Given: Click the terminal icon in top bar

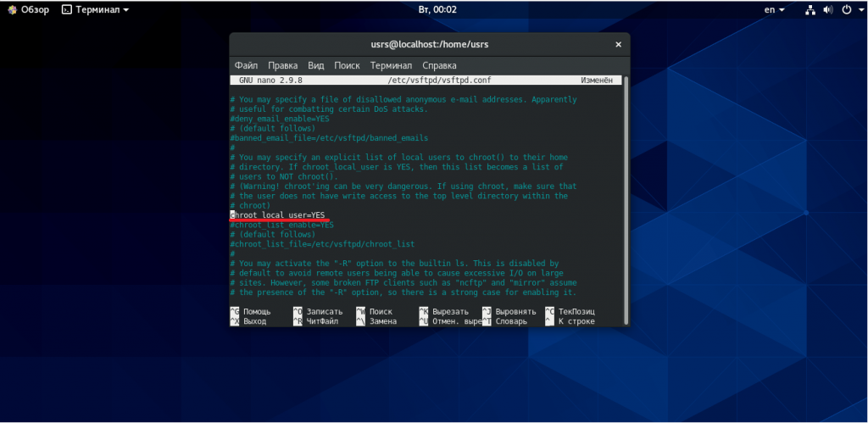Looking at the screenshot, I should [x=66, y=9].
